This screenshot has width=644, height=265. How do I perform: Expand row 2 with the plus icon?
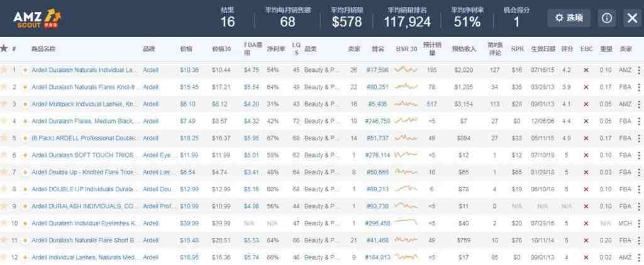coord(25,87)
